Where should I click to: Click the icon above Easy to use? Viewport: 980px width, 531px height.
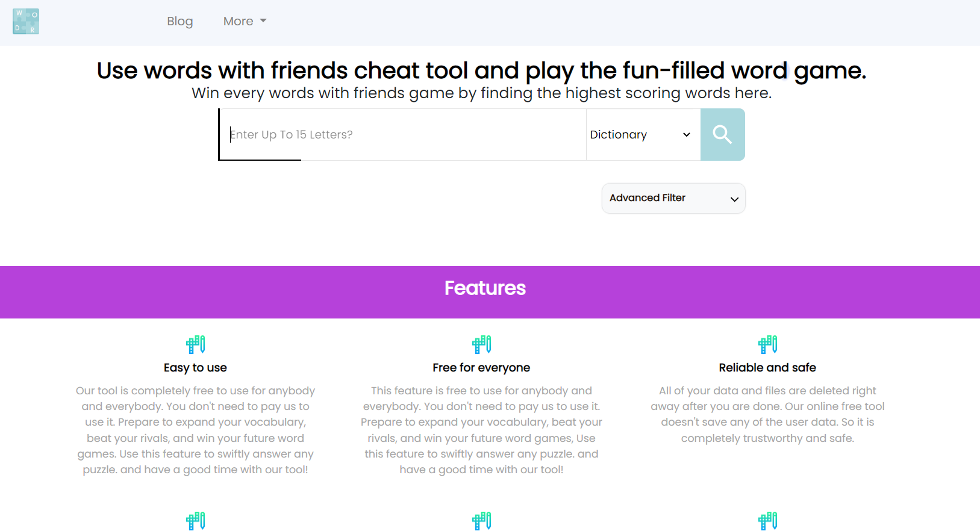tap(196, 344)
